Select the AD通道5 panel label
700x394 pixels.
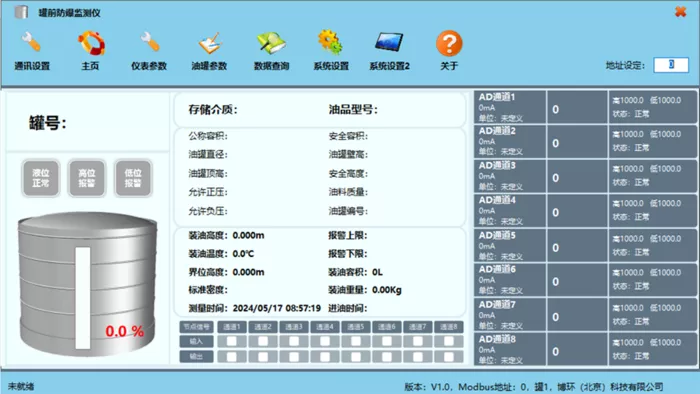pyautogui.click(x=497, y=235)
